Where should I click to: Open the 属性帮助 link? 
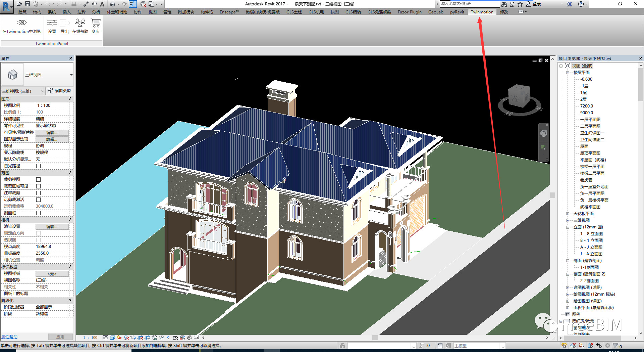pyautogui.click(x=9, y=337)
